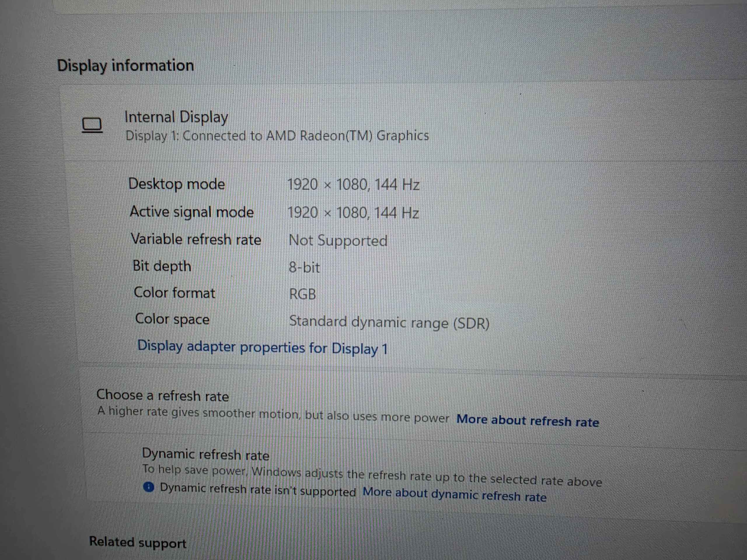747x560 pixels.
Task: Open More about dynamic refresh rate link
Action: (x=455, y=494)
